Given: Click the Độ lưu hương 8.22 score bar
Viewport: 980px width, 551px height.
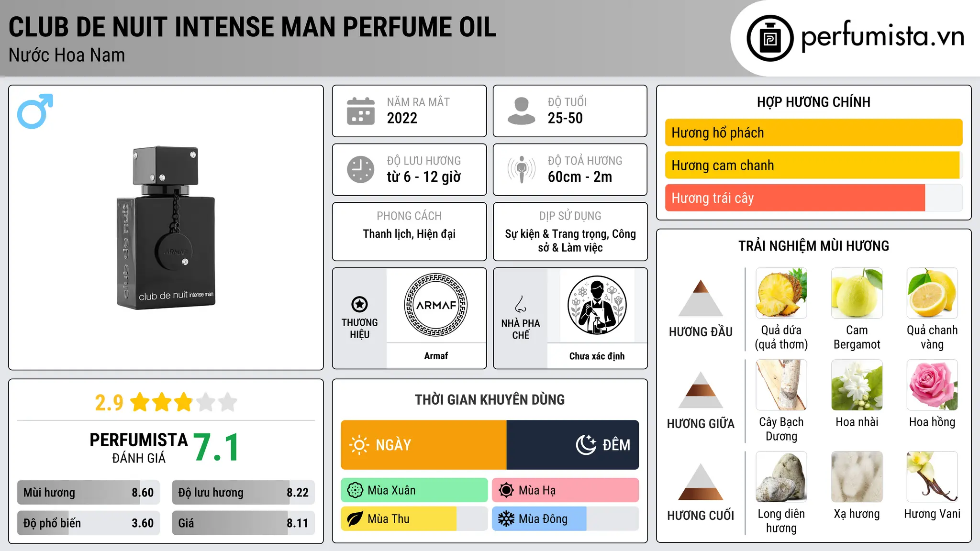Looking at the screenshot, I should click(x=244, y=493).
